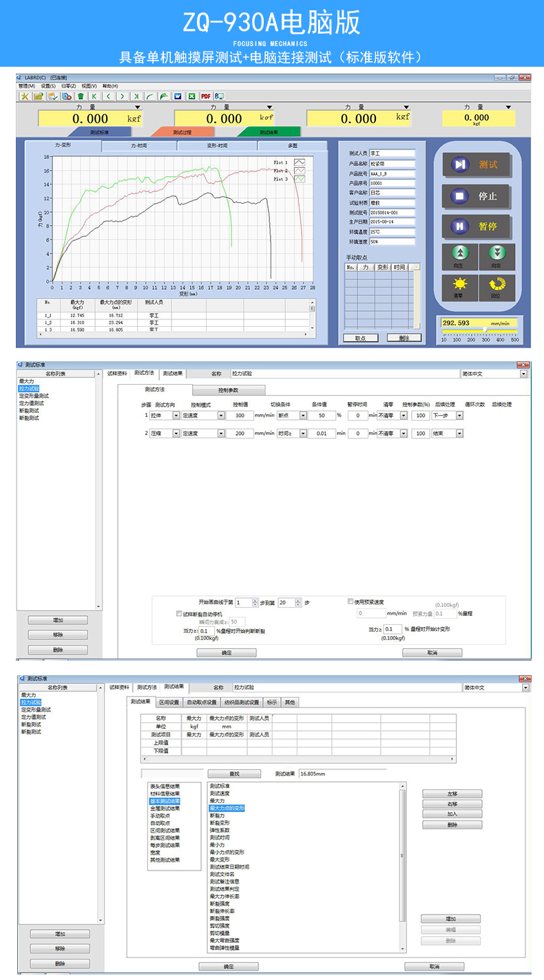This screenshot has height=980, width=544.
Task: Adjust the mm/min speed slider
Action: pos(486,331)
